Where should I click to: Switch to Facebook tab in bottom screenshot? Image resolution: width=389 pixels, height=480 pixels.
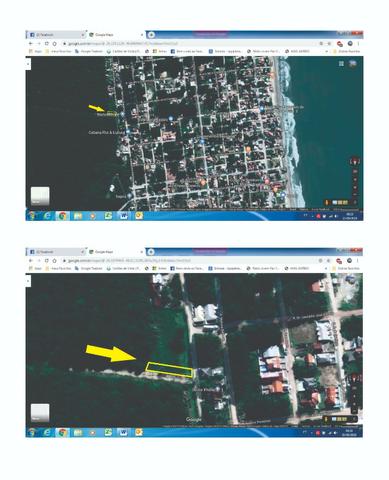point(56,252)
